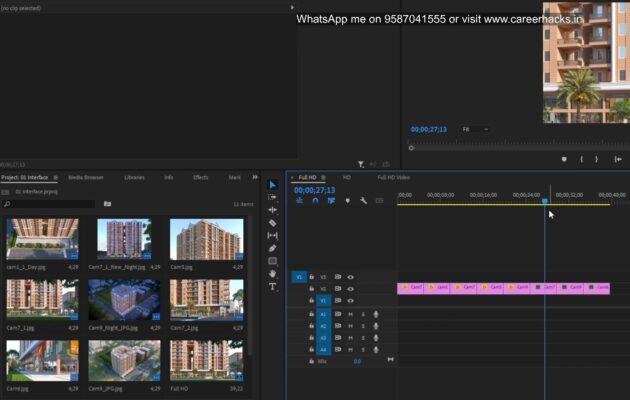The image size is (630, 400).
Task: Toggle V3 track output eye
Action: 350,276
